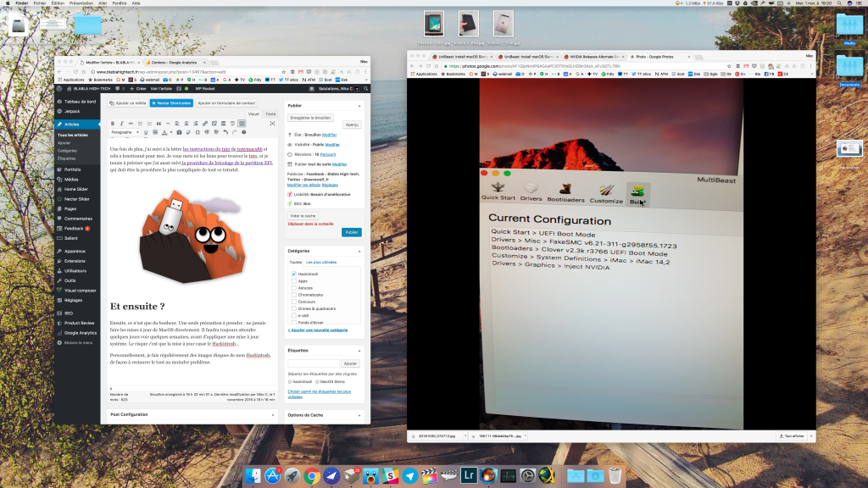Toggle the editor toolbar kitchen sink

(x=242, y=124)
